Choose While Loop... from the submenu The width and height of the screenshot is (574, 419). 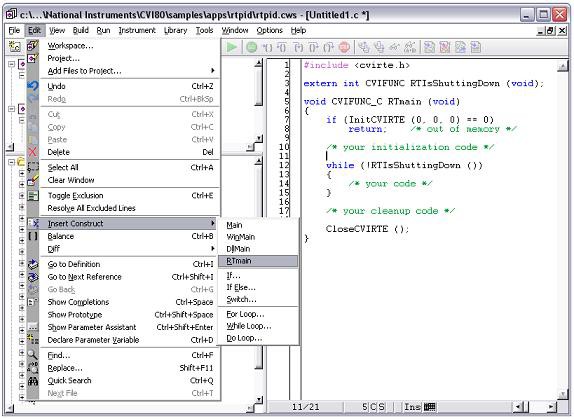pyautogui.click(x=249, y=326)
